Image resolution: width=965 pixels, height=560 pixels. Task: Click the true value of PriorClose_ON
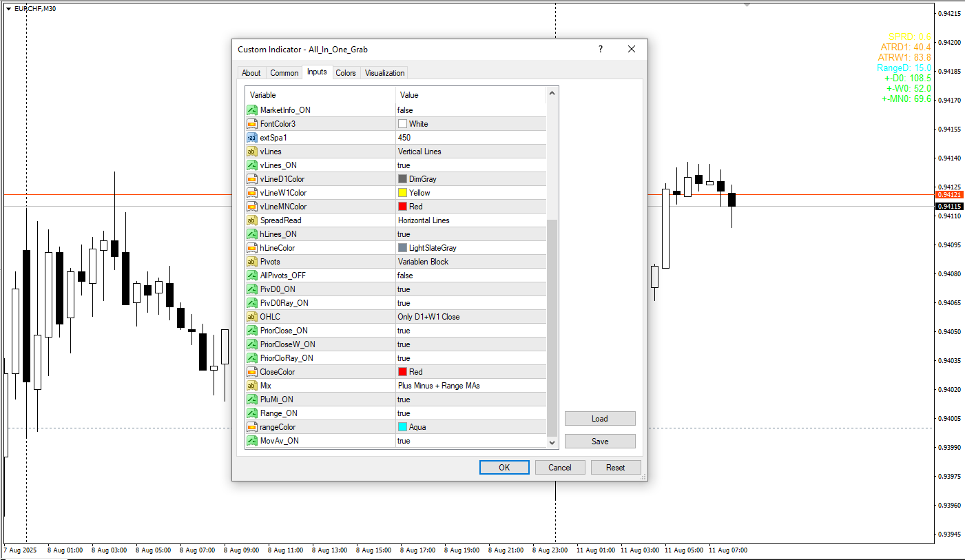click(404, 331)
